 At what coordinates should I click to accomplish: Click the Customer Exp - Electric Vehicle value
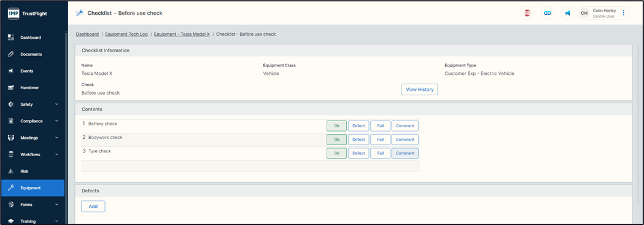tap(479, 74)
